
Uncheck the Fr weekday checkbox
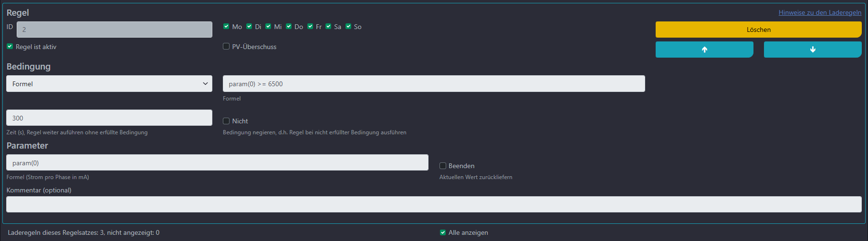(310, 26)
